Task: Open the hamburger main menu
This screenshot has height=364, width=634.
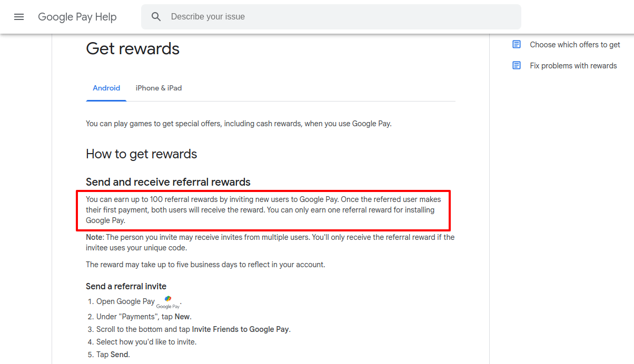Action: click(x=19, y=17)
